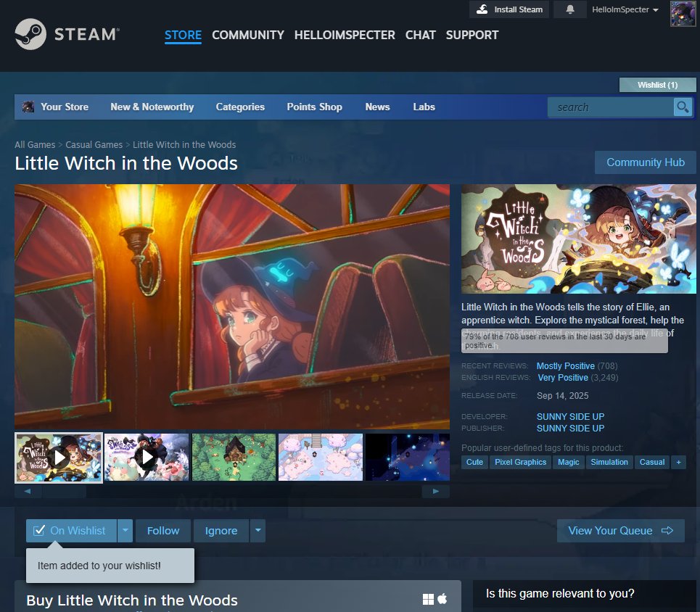
Task: Click the Sep 14, 2025 release date
Action: click(x=562, y=396)
